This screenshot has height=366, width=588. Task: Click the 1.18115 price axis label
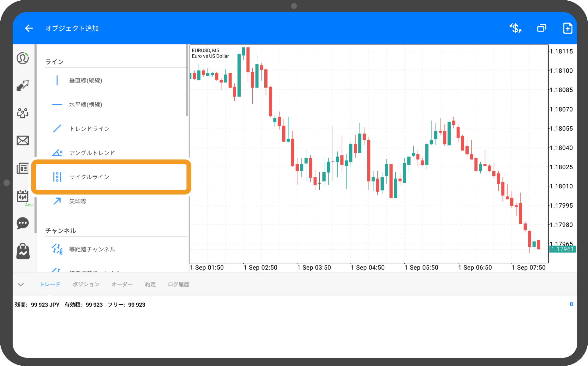[x=561, y=52]
